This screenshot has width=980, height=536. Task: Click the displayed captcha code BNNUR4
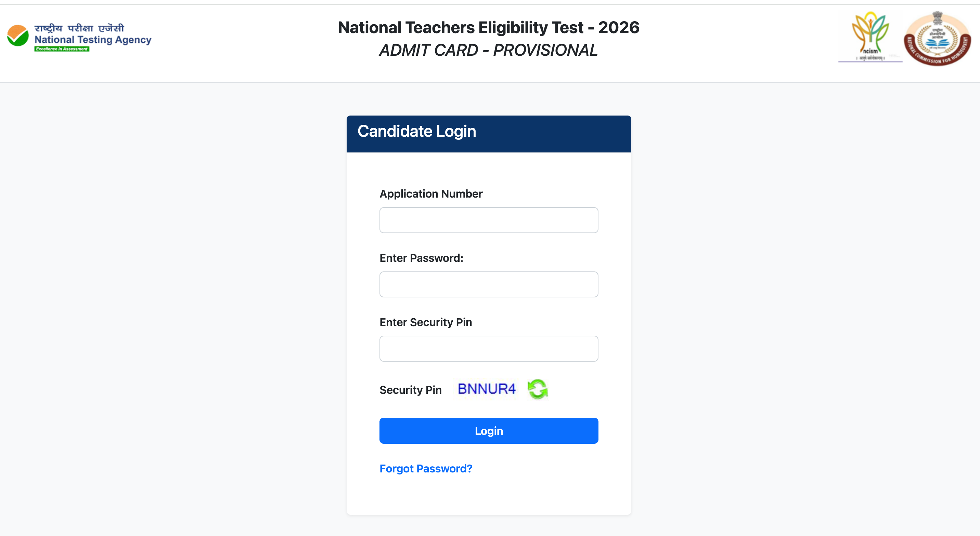point(487,389)
